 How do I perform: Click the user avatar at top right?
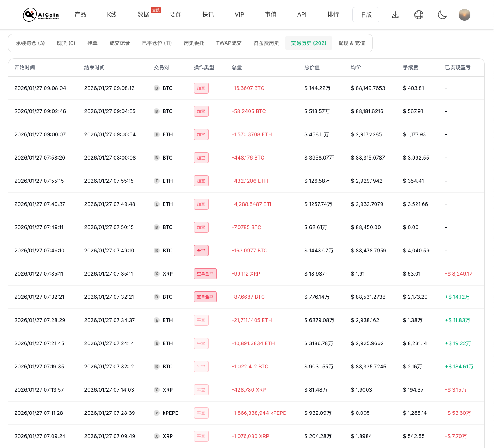pyautogui.click(x=465, y=15)
